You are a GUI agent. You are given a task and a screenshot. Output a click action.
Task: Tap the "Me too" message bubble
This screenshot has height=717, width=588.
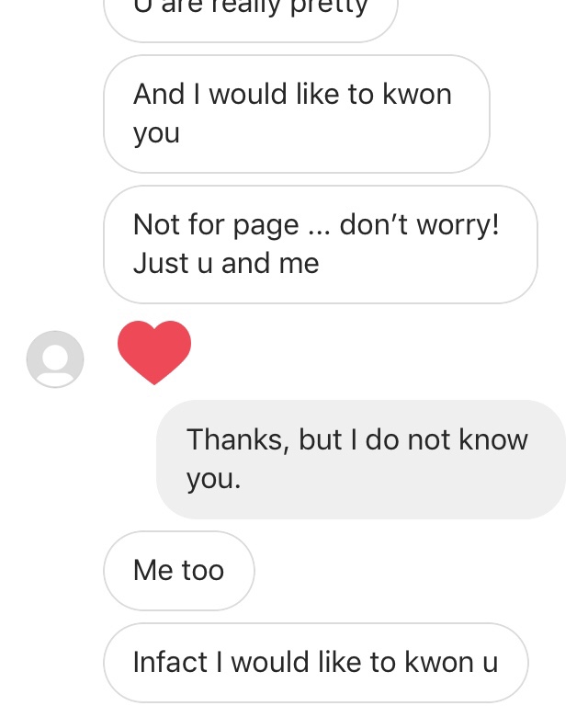[x=178, y=571]
